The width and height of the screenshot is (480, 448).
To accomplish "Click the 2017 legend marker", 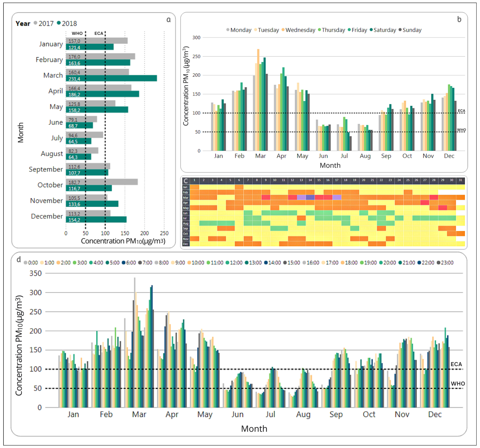I will 36,23.
